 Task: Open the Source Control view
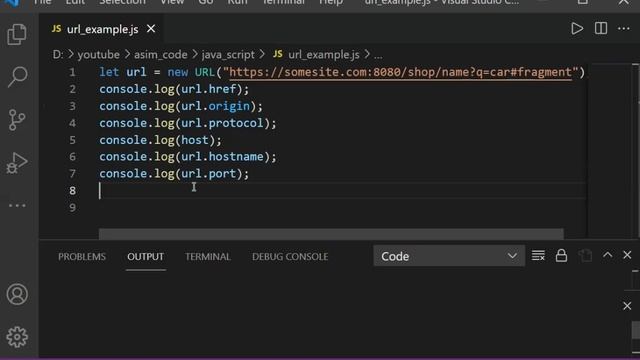click(17, 120)
